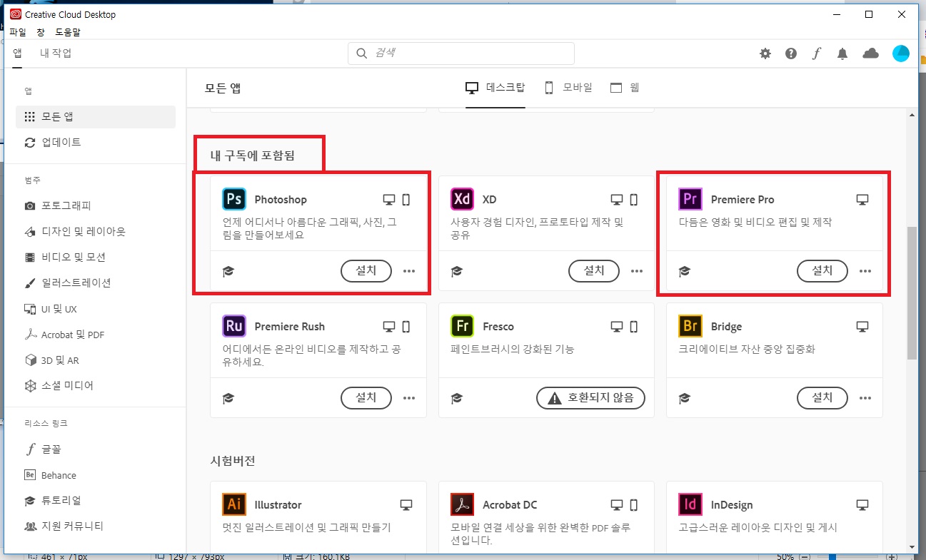Install Premiere Rush with 설치 button
The image size is (926, 560).
click(366, 398)
